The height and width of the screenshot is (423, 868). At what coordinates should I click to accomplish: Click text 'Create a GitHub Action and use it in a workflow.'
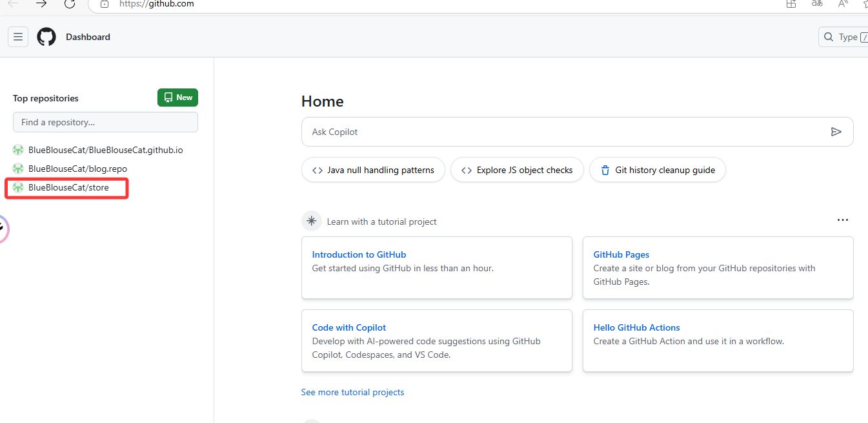689,341
